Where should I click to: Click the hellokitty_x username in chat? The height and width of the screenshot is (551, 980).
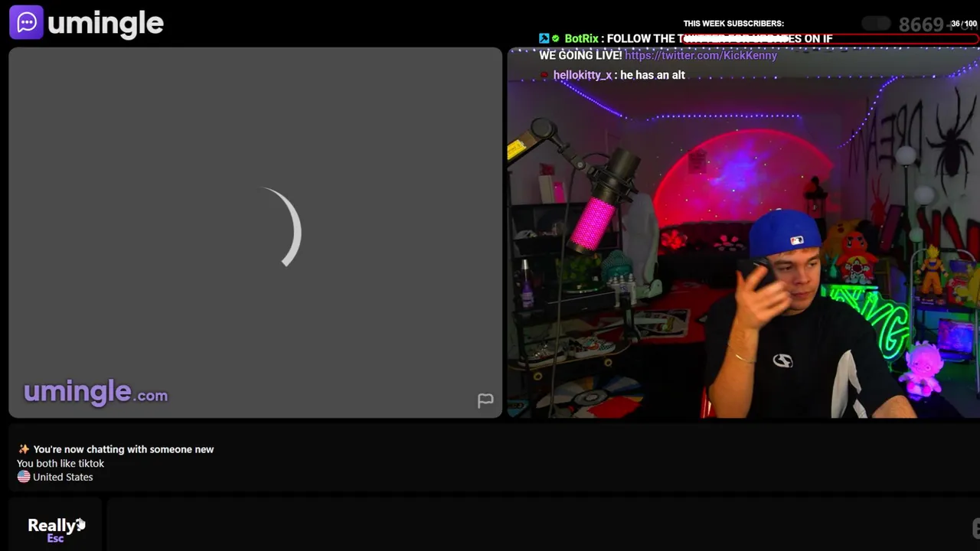coord(582,75)
